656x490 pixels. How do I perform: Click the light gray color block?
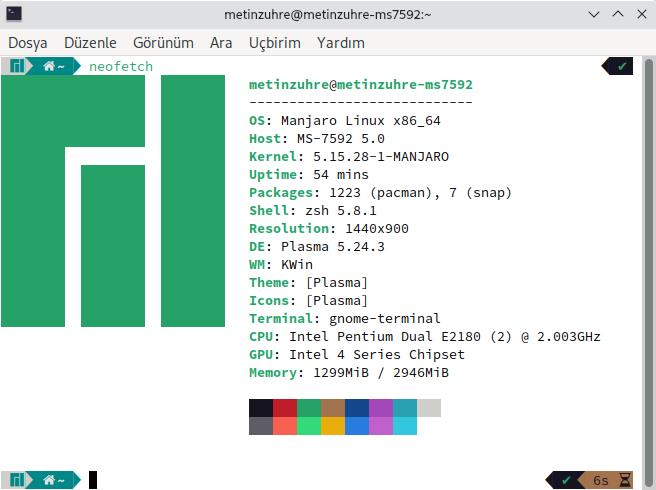click(x=429, y=408)
